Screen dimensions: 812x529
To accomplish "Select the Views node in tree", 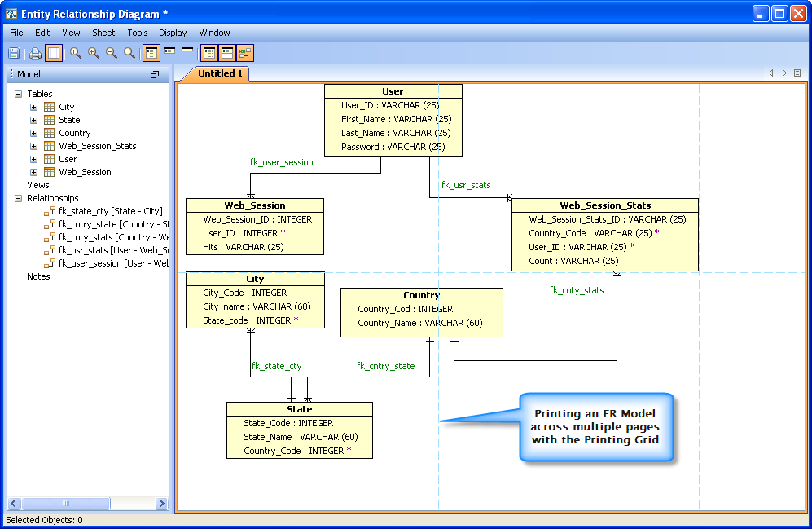I will 37,185.
